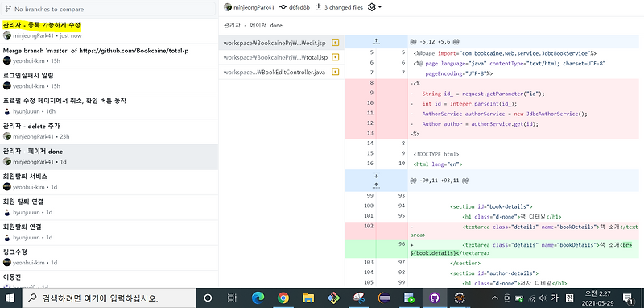This screenshot has width=644, height=308.
Task: Select the '관리자 - delete 추가' commit
Action: [x=109, y=131]
